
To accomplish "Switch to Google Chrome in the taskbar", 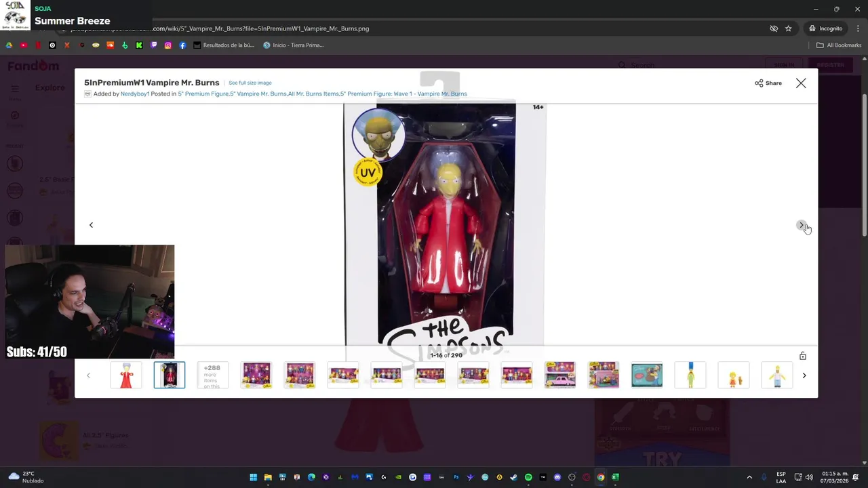I will point(600,477).
